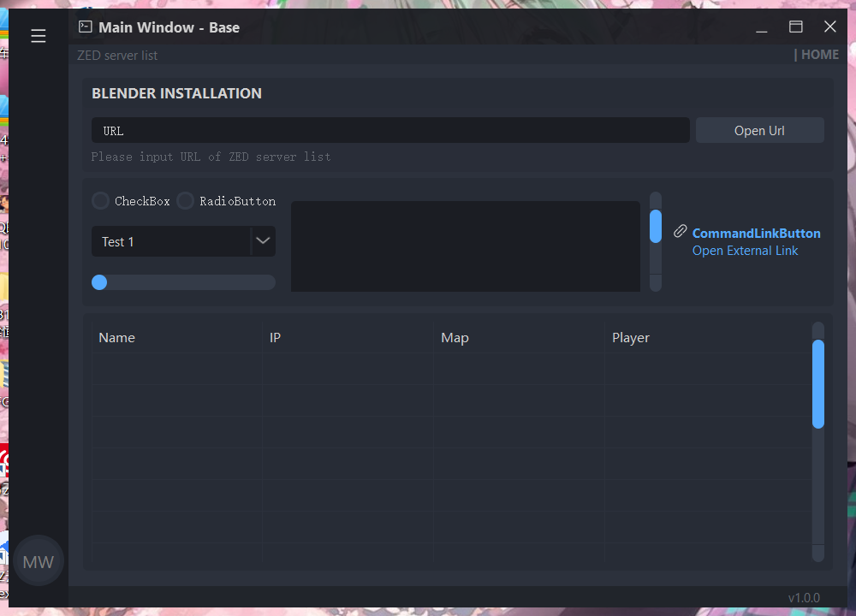The height and width of the screenshot is (616, 856).
Task: Click the IP column header
Action: 275,338
